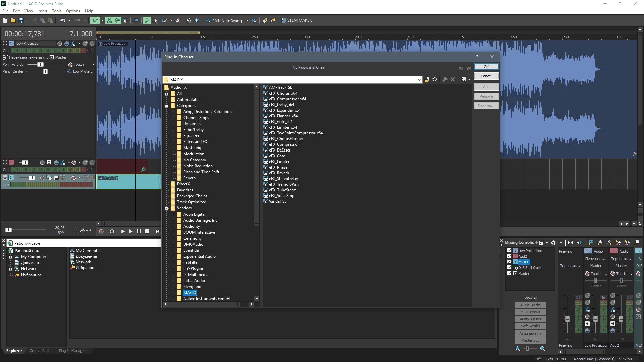Click the MIDI Tracks filter button
The image size is (644, 362).
coord(530,312)
